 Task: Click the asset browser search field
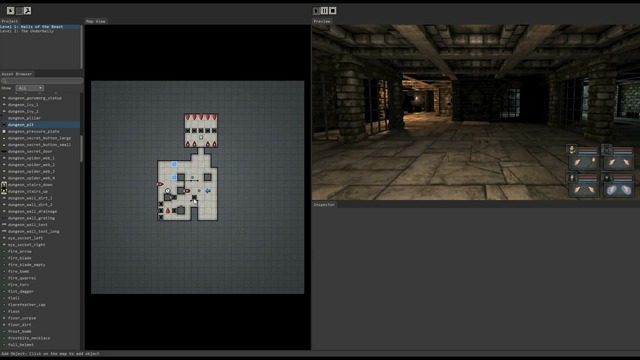(42, 81)
